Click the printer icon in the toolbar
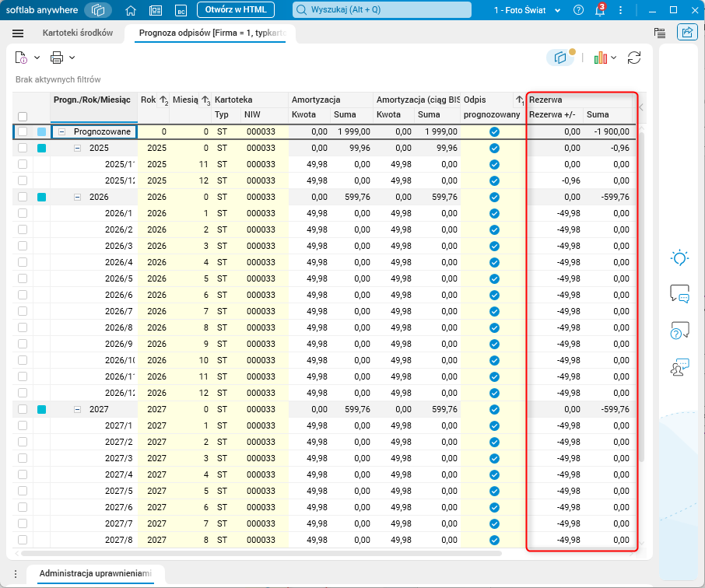Image resolution: width=705 pixels, height=588 pixels. tap(57, 58)
